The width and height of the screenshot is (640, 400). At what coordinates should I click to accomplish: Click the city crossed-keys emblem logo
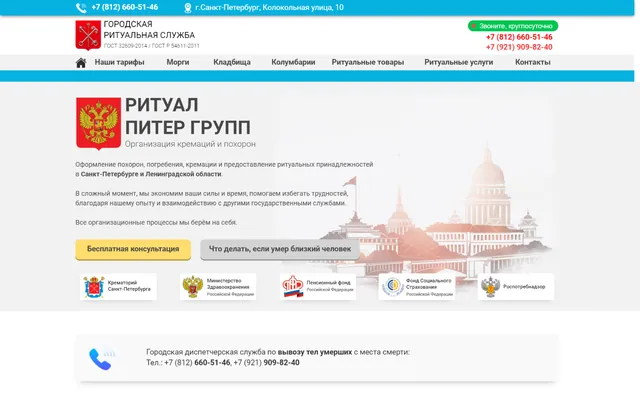(x=88, y=35)
